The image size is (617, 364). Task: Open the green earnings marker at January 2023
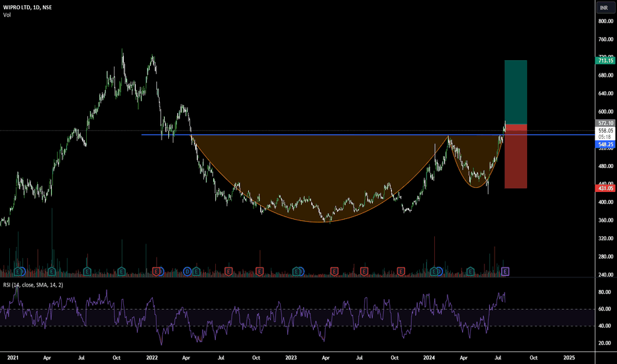pyautogui.click(x=297, y=271)
